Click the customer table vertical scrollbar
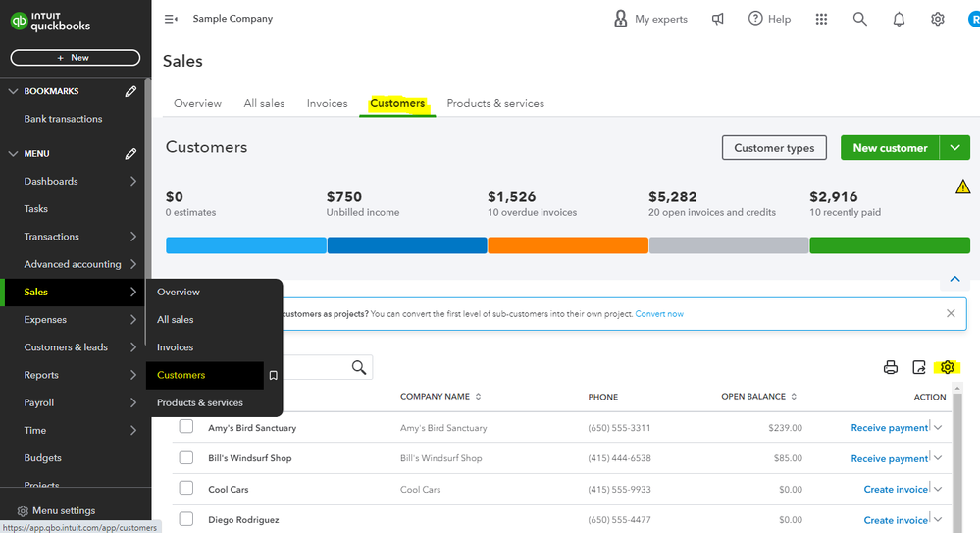This screenshot has width=980, height=533. click(x=956, y=459)
